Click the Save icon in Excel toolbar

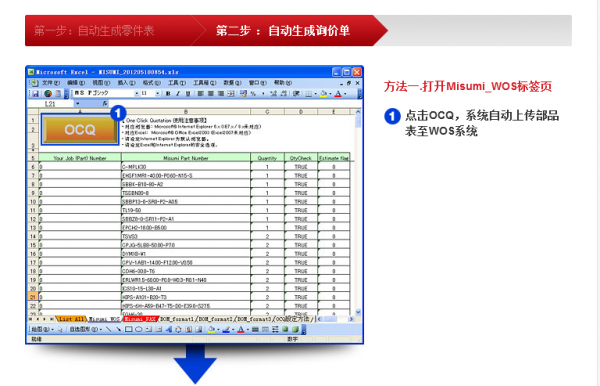pos(35,93)
